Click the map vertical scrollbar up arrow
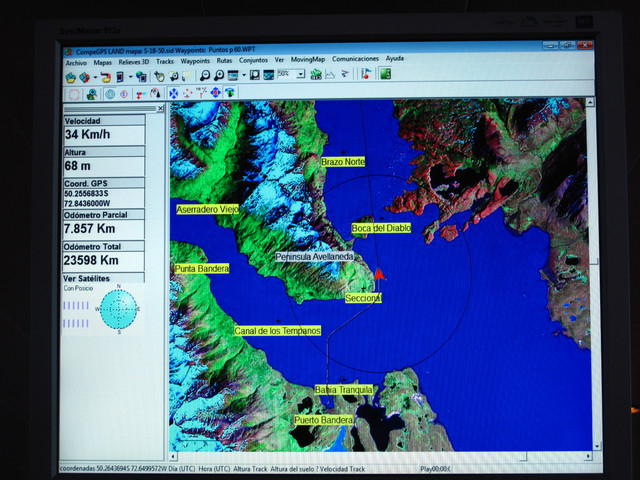 point(590,103)
